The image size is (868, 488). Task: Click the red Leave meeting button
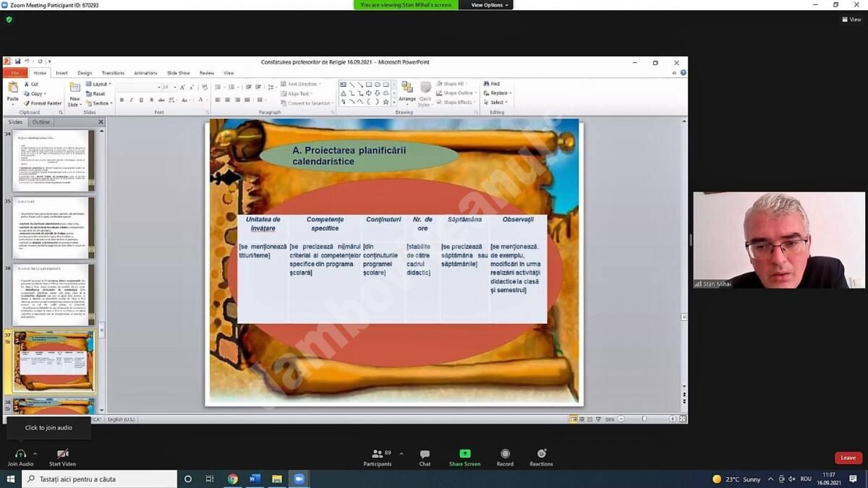tap(848, 458)
